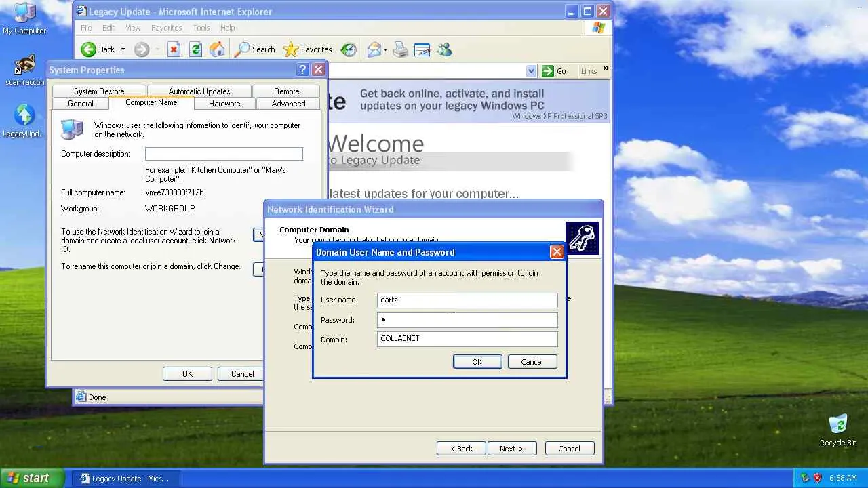The height and width of the screenshot is (488, 868).
Task: Click the Forward arrow in Internet Explorer toolbar
Action: click(141, 49)
